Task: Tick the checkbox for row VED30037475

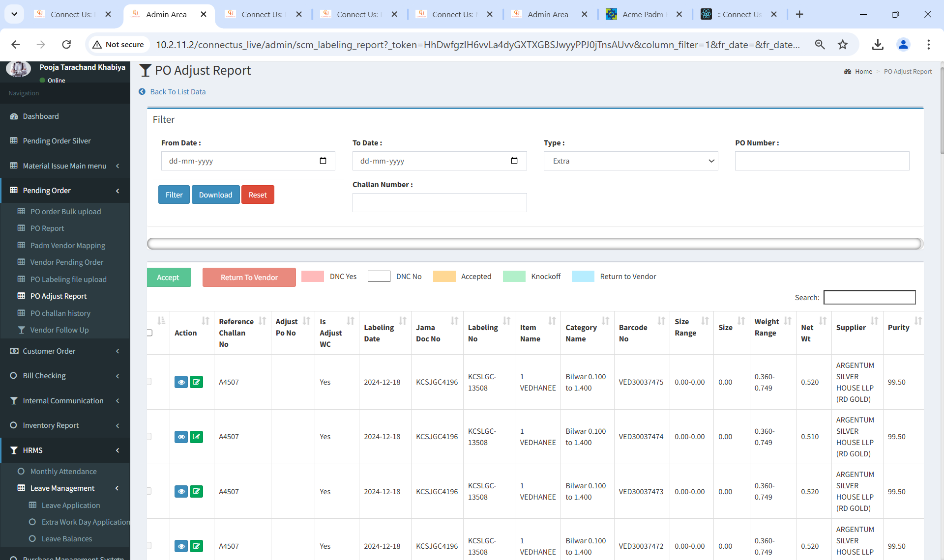Action: (x=148, y=382)
